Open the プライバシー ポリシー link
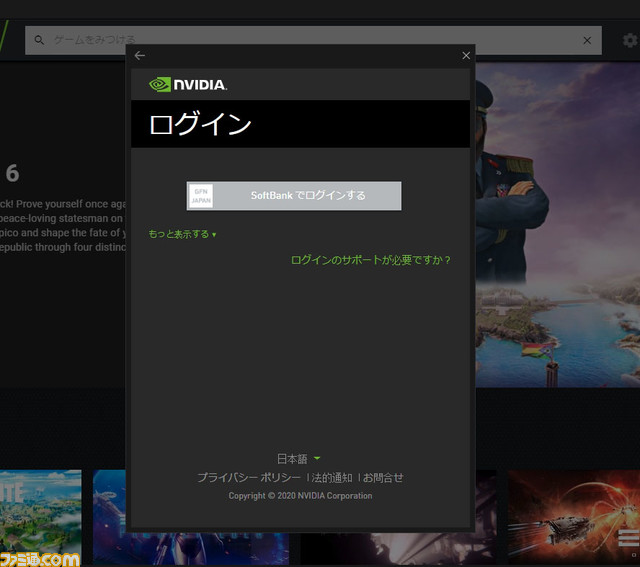The width and height of the screenshot is (640, 567). [248, 478]
